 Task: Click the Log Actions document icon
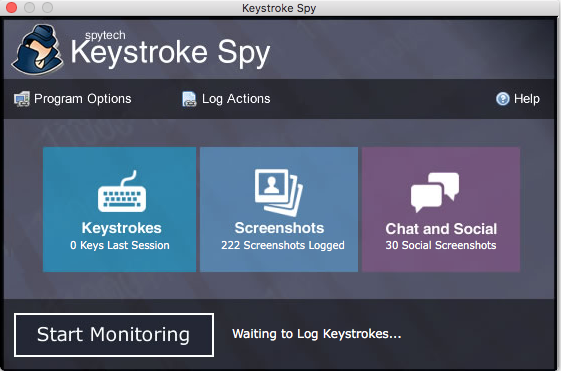[189, 99]
